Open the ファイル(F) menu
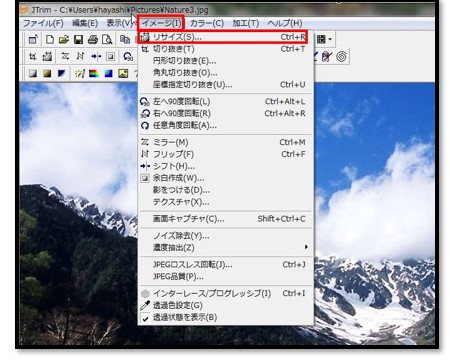The image size is (450, 360). pos(43,23)
